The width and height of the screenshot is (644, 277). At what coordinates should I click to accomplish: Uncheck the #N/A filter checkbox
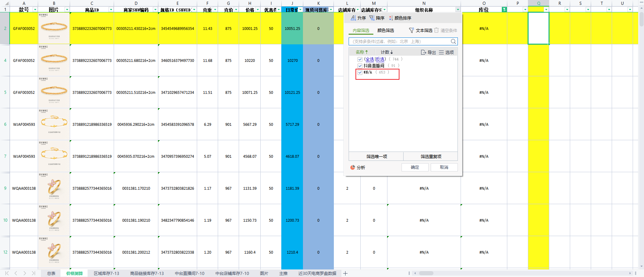pyautogui.click(x=360, y=72)
